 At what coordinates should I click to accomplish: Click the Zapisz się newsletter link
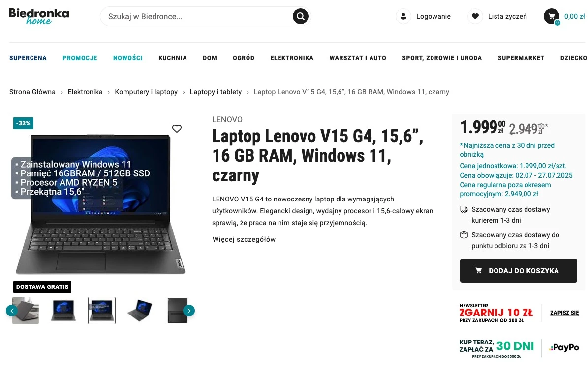[x=564, y=313]
